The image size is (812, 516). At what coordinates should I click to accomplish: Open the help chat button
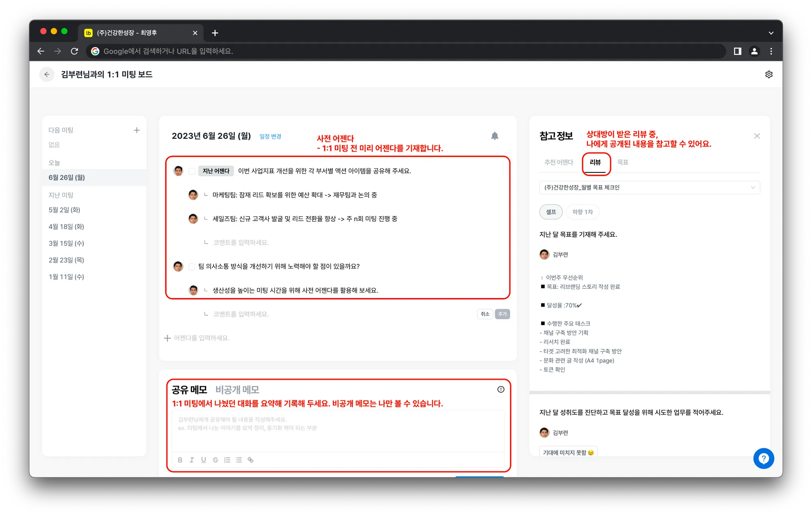point(763,458)
